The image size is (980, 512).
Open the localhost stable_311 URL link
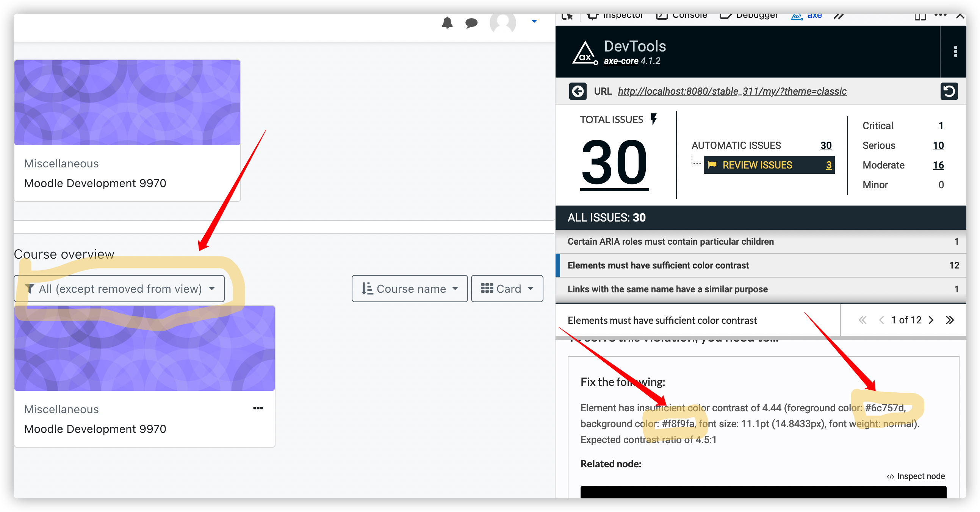click(x=732, y=91)
